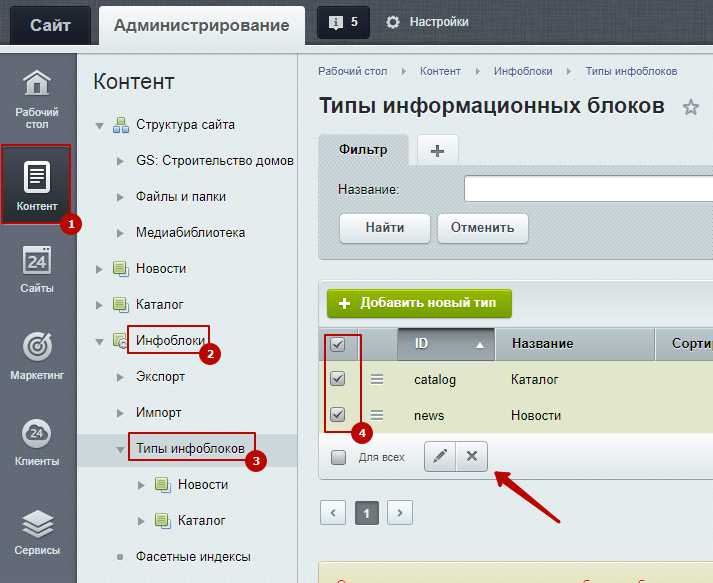
Task: Open the Сервисы sidebar section
Action: coord(37,531)
